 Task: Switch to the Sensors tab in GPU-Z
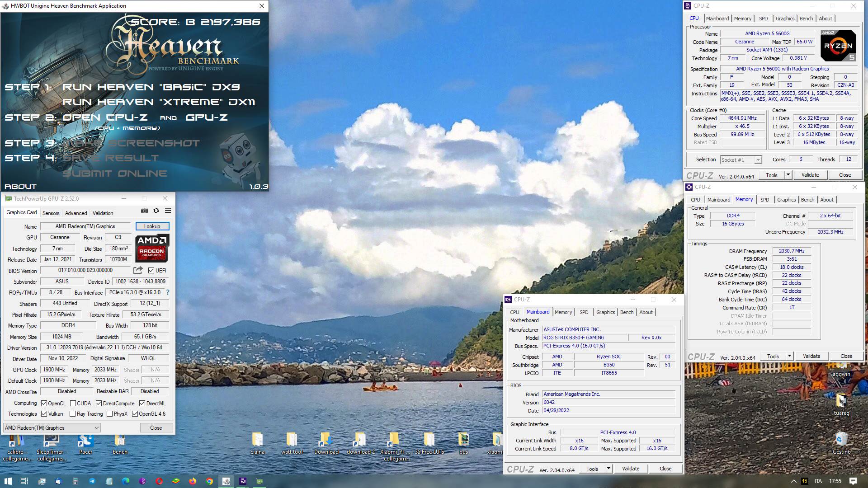point(51,213)
